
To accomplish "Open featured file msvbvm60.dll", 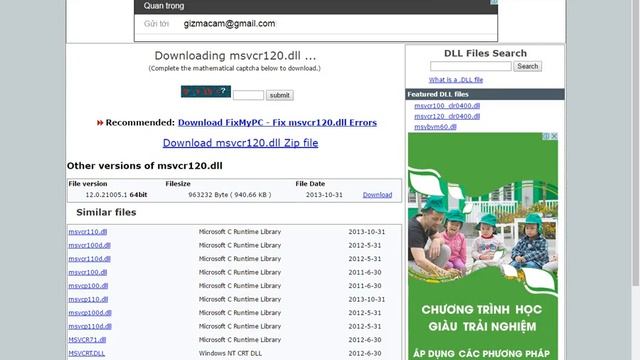I will pos(435,127).
